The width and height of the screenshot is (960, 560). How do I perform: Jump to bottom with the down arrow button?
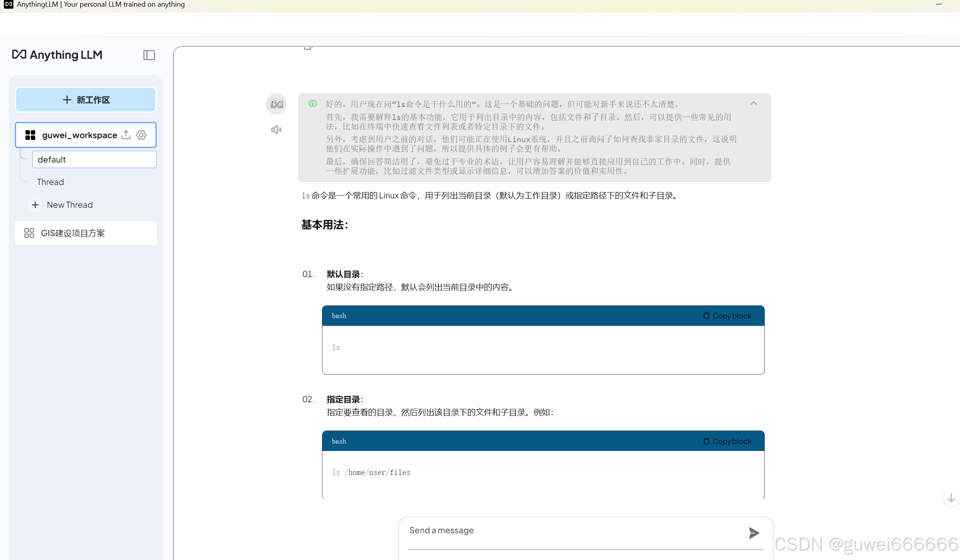951,498
